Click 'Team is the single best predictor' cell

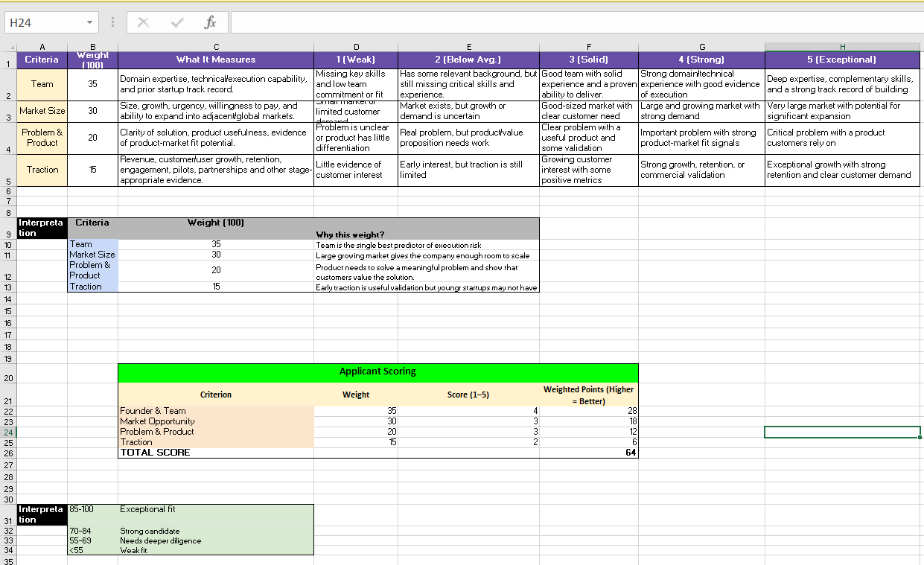tap(427, 244)
